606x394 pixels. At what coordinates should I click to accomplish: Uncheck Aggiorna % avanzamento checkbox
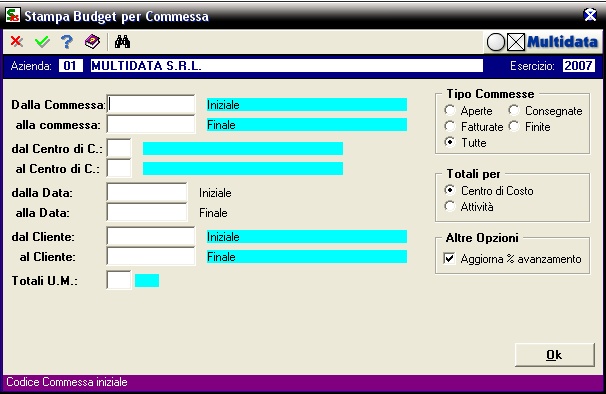click(449, 258)
